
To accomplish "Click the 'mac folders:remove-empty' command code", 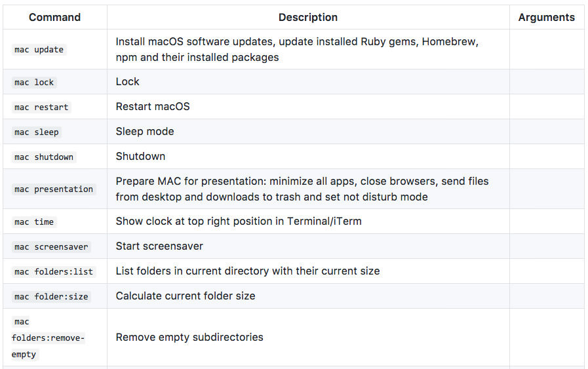I will (49, 338).
